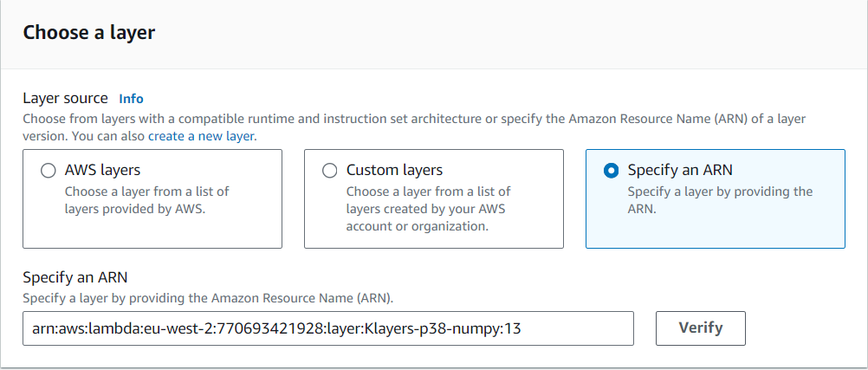
Task: Select the AWS layers radio button
Action: click(x=49, y=171)
